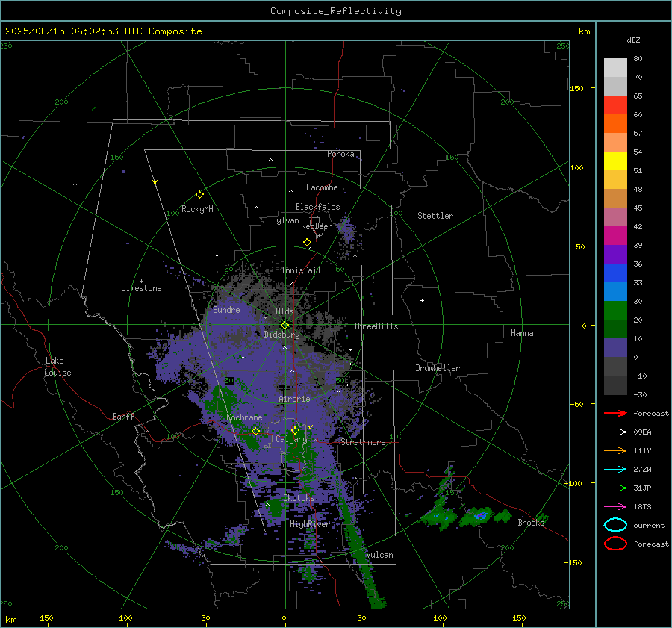Click the Sylvan label
The image size is (672, 628).
[x=285, y=220]
